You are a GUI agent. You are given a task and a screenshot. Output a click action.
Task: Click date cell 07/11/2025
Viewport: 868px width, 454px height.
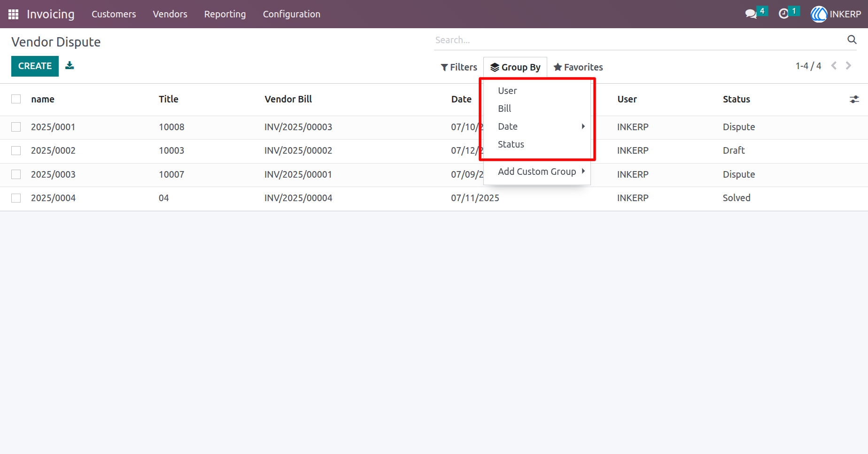[475, 198]
